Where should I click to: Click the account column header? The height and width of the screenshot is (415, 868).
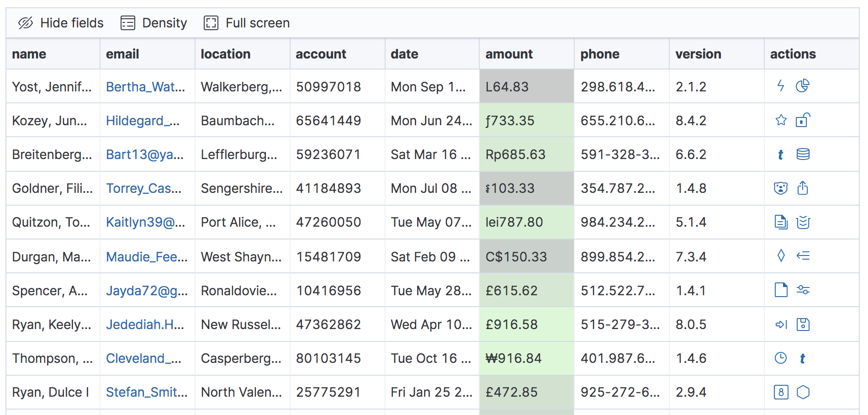point(338,54)
